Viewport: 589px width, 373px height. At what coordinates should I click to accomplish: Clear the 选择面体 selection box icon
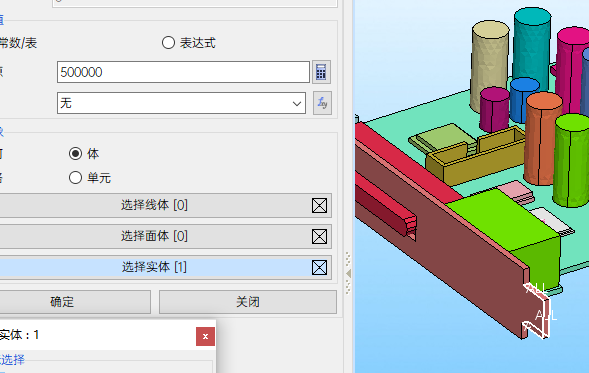pyautogui.click(x=319, y=237)
